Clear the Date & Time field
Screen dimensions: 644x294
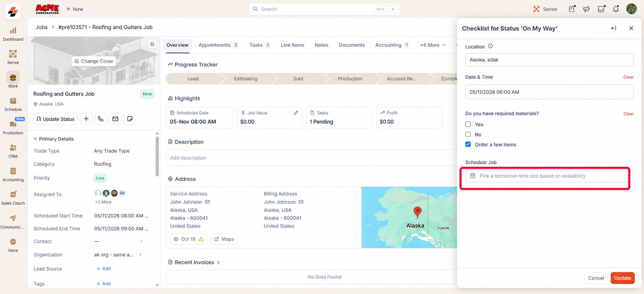coord(628,77)
